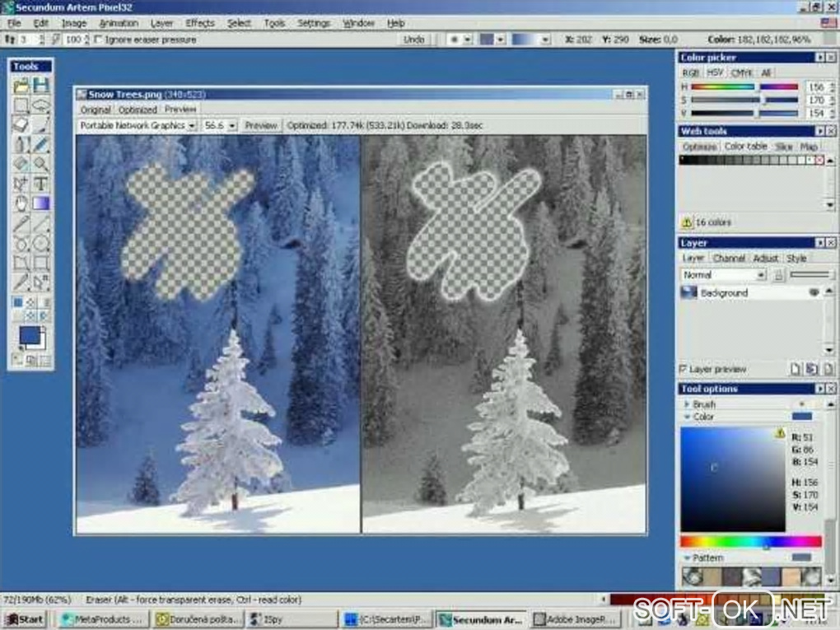Enable Ignore eraser pressure checkbox
Screen dimensions: 840x630
(98, 40)
